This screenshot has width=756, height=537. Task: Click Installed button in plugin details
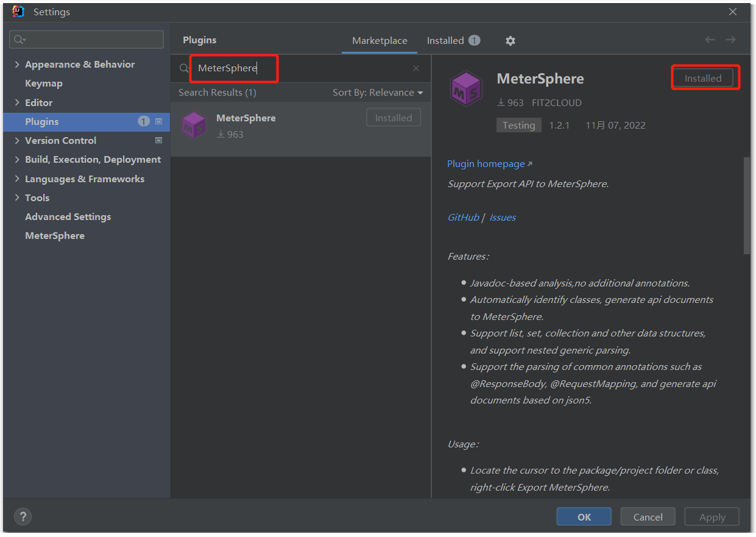[x=703, y=78]
